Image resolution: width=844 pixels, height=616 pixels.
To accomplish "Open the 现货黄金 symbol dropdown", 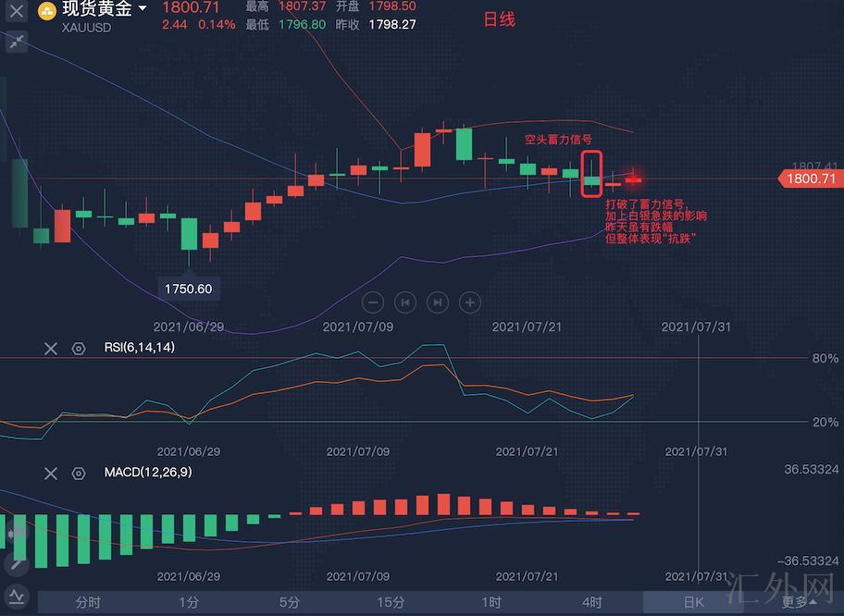I will click(142, 9).
